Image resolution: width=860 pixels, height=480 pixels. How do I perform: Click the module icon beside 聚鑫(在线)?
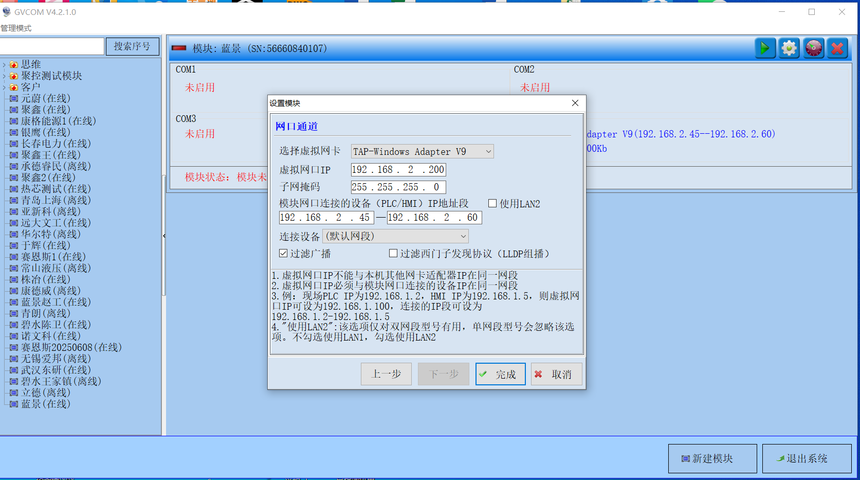pos(14,110)
